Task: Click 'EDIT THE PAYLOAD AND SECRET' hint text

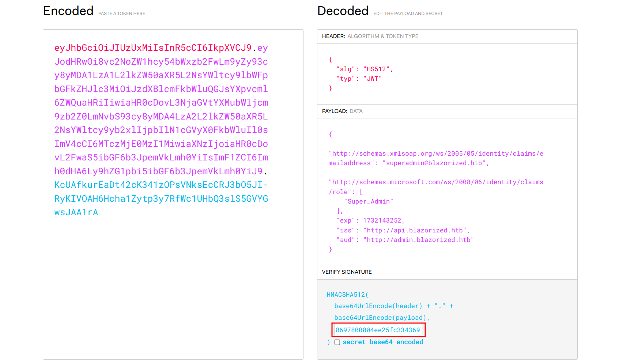Action: coord(408,14)
